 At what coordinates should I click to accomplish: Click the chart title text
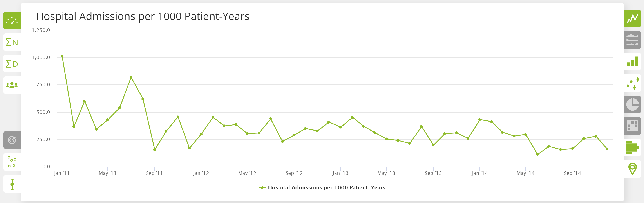point(143,16)
